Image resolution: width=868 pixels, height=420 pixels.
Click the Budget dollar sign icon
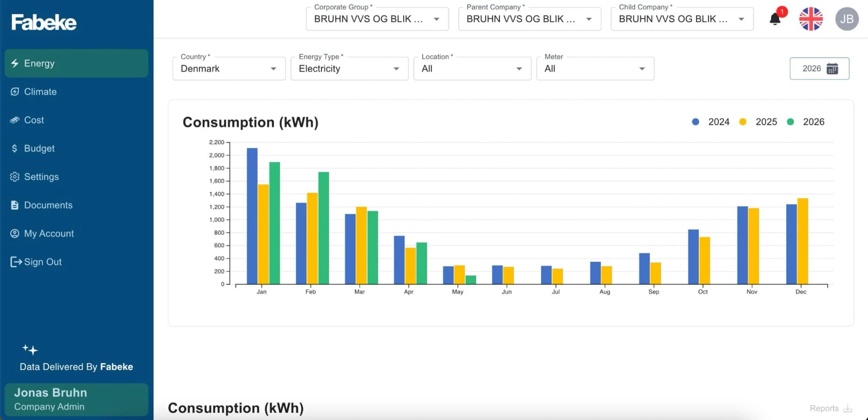point(14,148)
